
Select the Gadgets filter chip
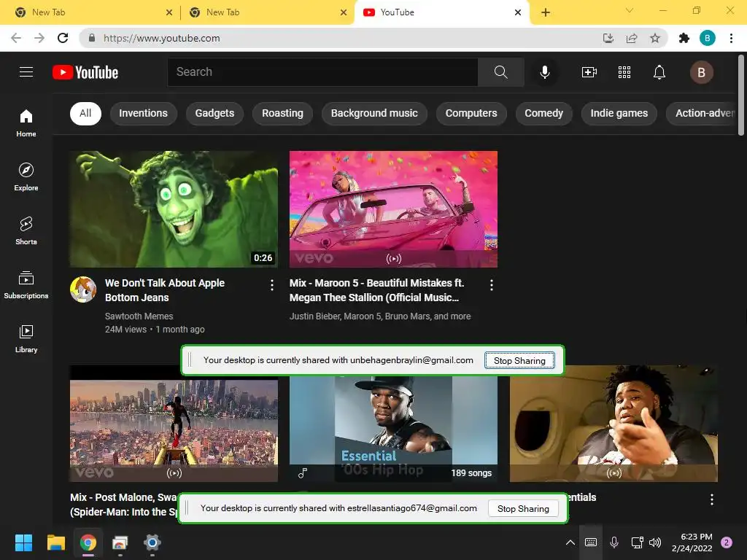click(x=215, y=113)
